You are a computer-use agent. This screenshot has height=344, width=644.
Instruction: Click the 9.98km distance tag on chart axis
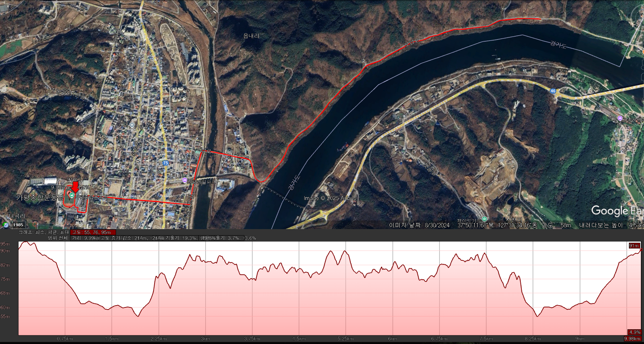(x=632, y=339)
